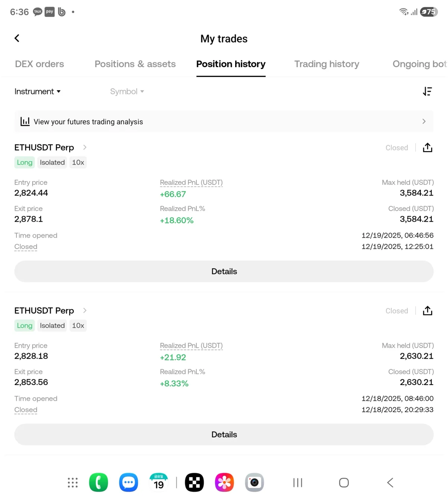The image size is (448, 497).
Task: Switch to the Trading history tab
Action: pos(327,64)
